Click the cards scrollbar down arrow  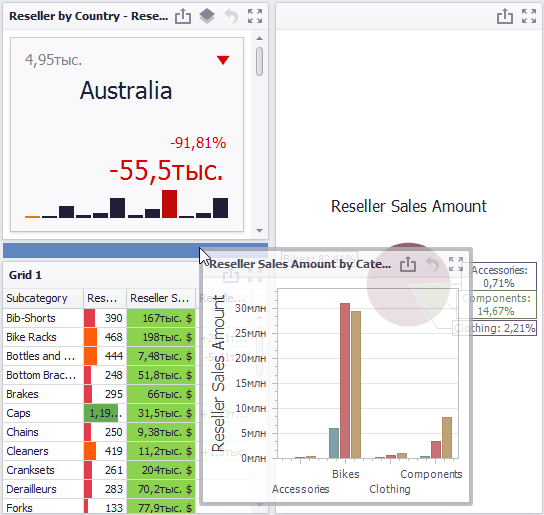pyautogui.click(x=259, y=230)
